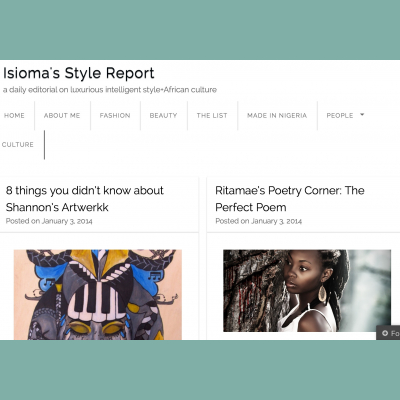The height and width of the screenshot is (400, 400).
Task: Open the FASHION section
Action: 115,115
